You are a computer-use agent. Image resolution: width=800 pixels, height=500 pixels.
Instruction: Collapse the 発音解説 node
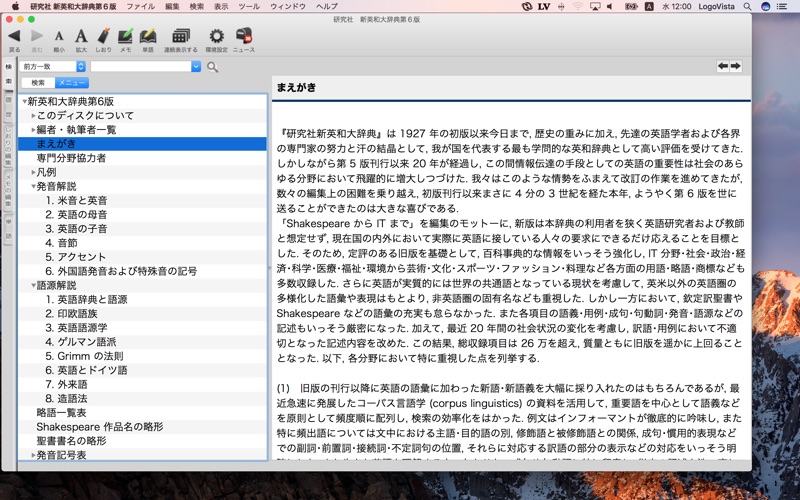click(x=33, y=187)
